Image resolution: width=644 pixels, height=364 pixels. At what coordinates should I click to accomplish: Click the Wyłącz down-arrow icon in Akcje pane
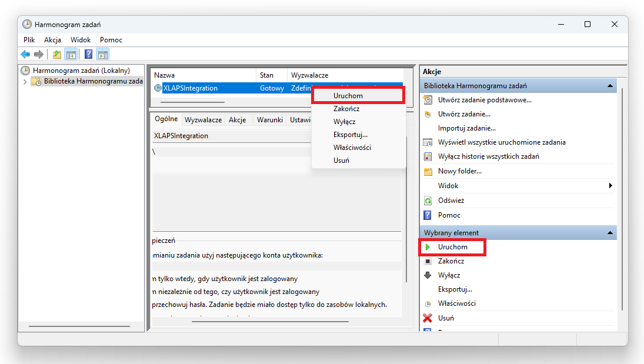point(428,275)
